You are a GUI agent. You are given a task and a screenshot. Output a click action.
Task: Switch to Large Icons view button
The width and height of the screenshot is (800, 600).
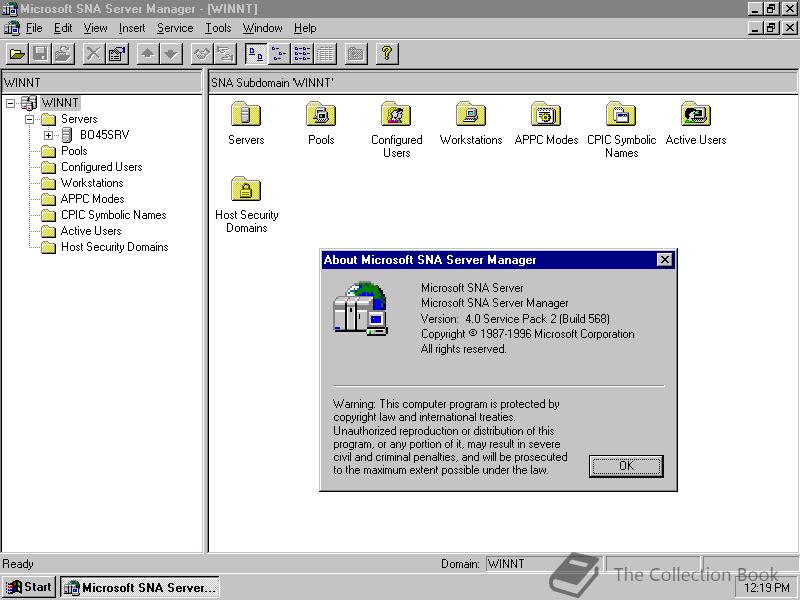256,54
